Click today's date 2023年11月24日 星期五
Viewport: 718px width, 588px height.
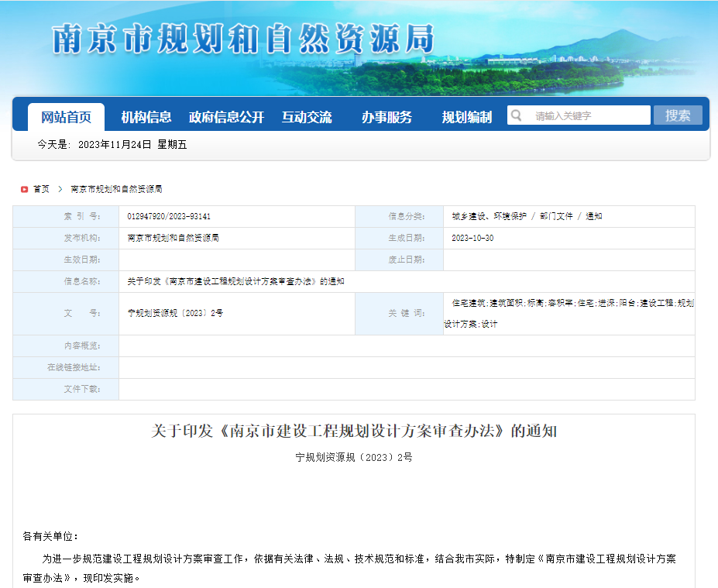click(x=132, y=145)
